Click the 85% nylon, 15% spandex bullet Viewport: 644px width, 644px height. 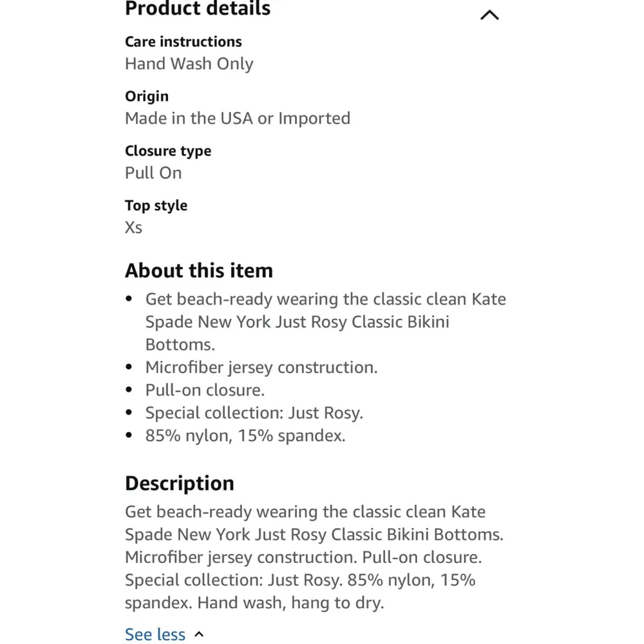click(245, 436)
